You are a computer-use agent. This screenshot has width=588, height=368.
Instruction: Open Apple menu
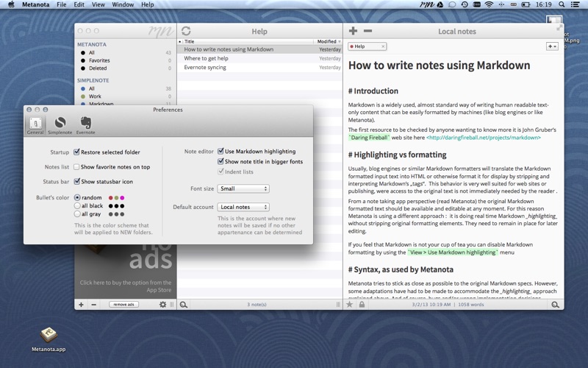11,4
